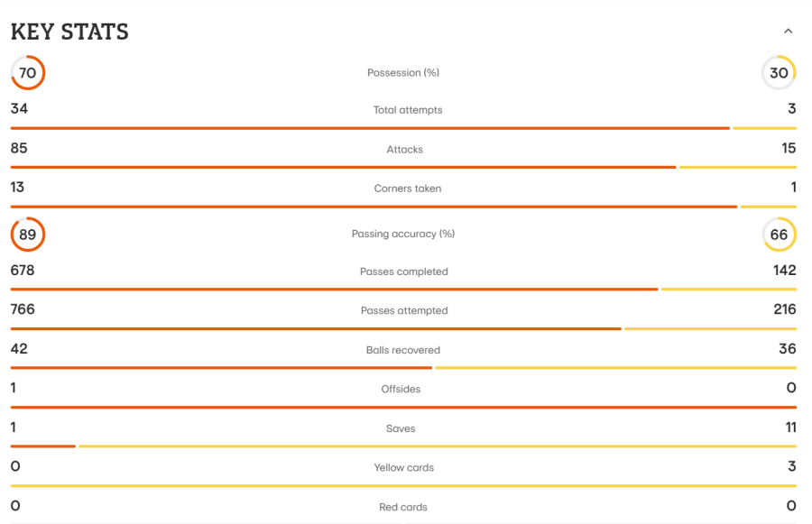Screen dimensions: 812x524
Task: Click the Corners taken label
Action: 408,188
